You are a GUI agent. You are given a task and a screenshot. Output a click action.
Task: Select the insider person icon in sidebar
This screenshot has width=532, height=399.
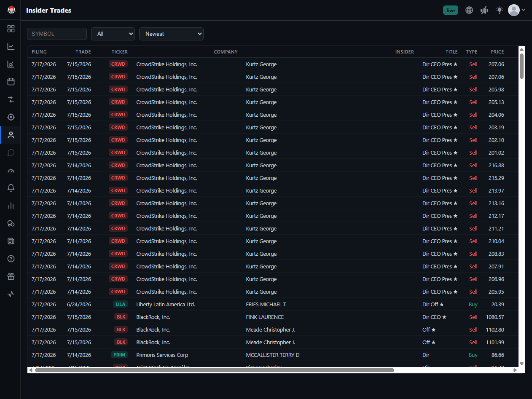11,135
